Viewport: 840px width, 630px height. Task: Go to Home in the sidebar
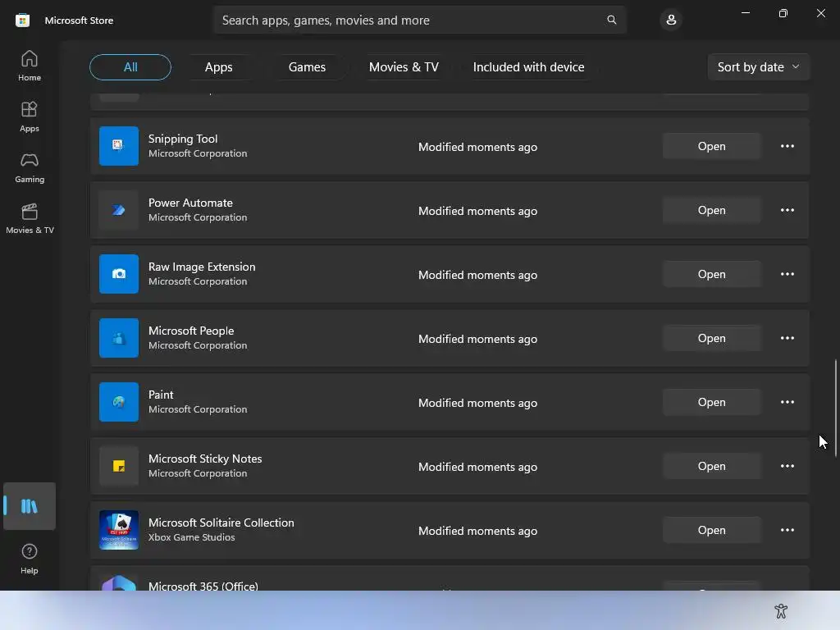coord(30,66)
